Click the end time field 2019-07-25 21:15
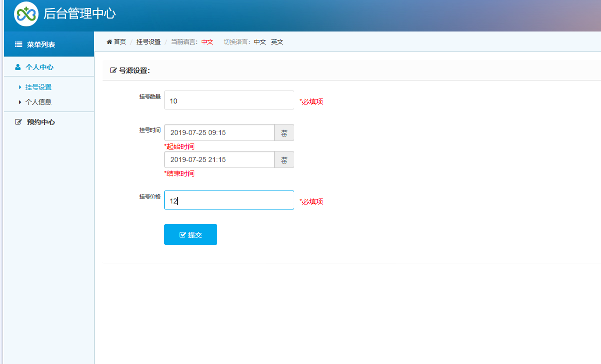601x364 pixels. click(x=219, y=160)
